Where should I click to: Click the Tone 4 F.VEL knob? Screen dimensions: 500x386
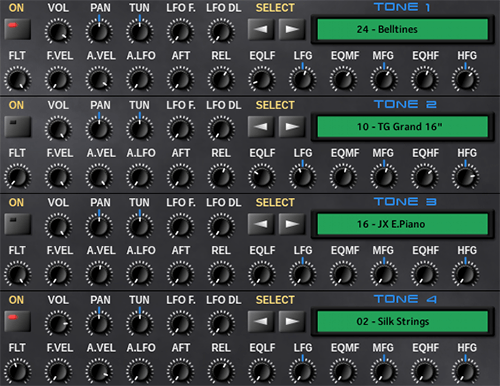pos(58,371)
